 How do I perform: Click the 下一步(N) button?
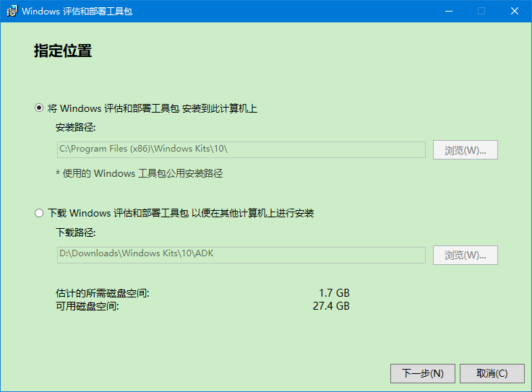coord(422,373)
